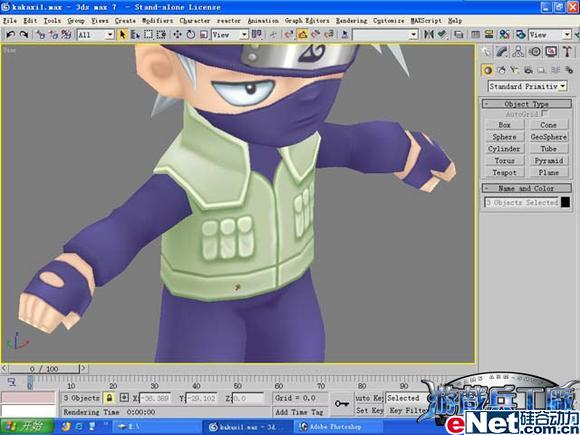Switch to the Utilities command panel tab
The width and height of the screenshot is (580, 435).
click(567, 51)
